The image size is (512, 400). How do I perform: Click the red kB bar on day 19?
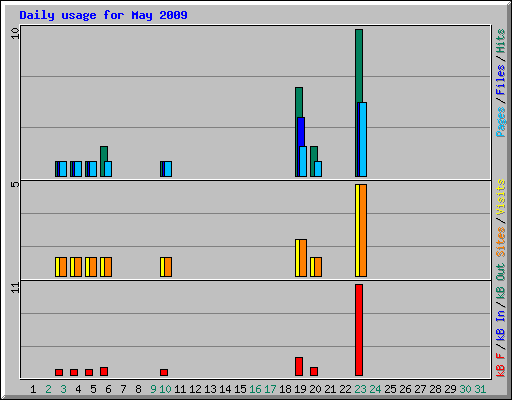299,366
